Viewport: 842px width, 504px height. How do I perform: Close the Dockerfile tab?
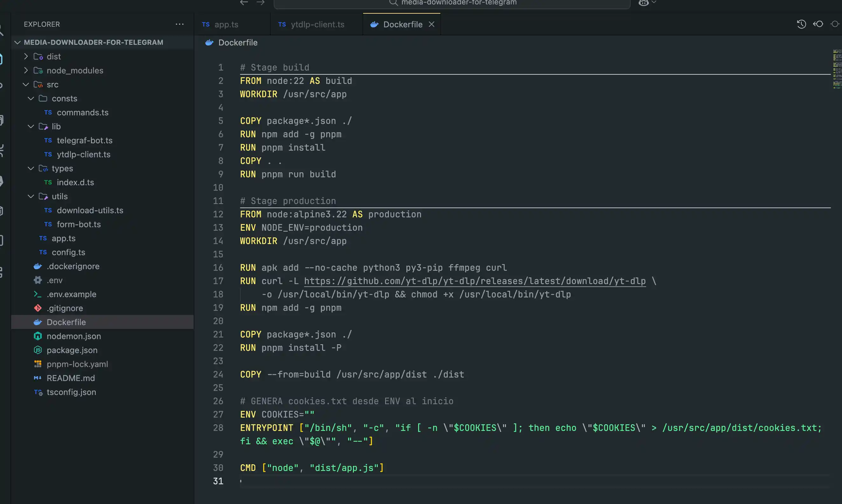tap(431, 24)
